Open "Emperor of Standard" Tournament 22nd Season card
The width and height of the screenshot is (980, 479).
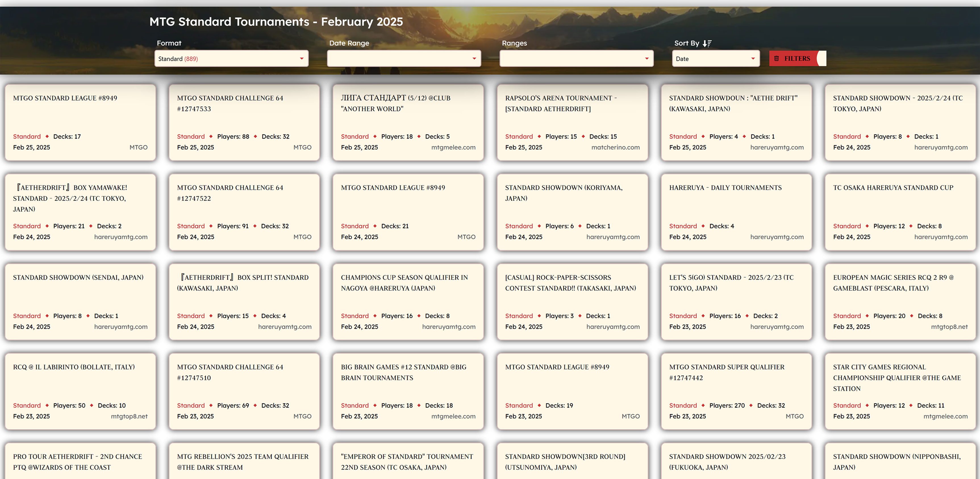pos(408,461)
